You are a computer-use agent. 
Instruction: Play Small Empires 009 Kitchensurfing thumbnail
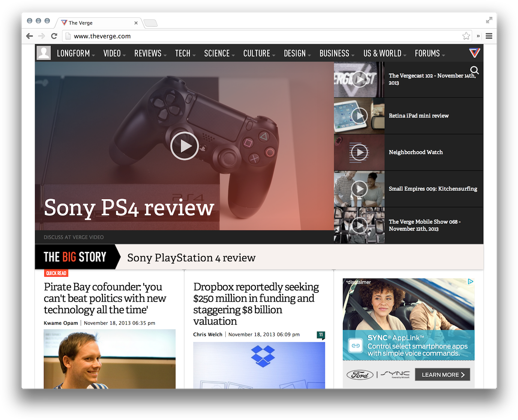click(359, 189)
